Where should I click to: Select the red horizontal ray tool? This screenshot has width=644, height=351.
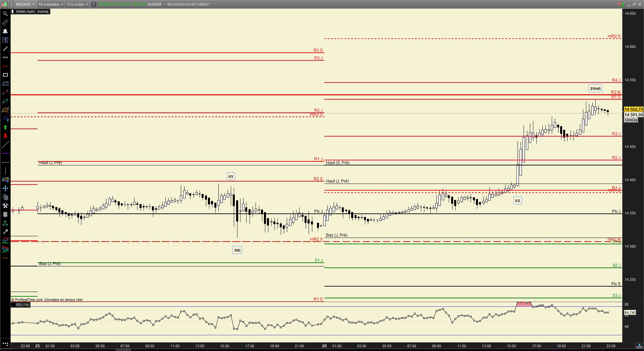coord(5,66)
